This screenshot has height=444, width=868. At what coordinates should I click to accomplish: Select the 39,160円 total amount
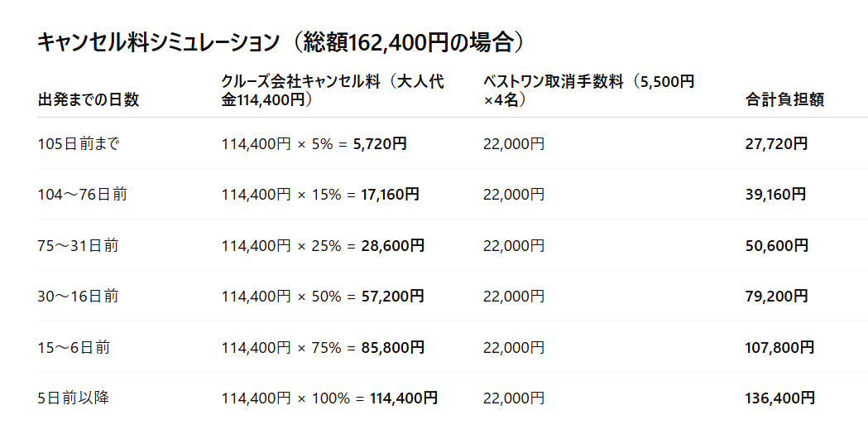click(x=775, y=195)
